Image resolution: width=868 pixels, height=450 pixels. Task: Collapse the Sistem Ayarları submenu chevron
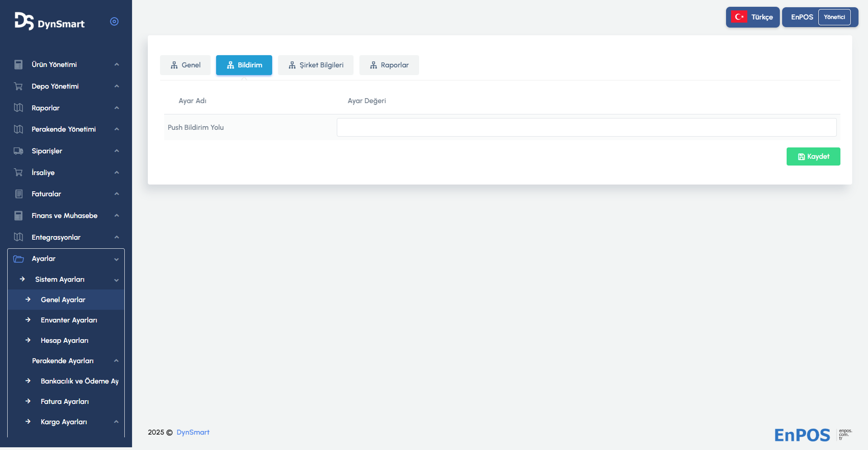117,280
